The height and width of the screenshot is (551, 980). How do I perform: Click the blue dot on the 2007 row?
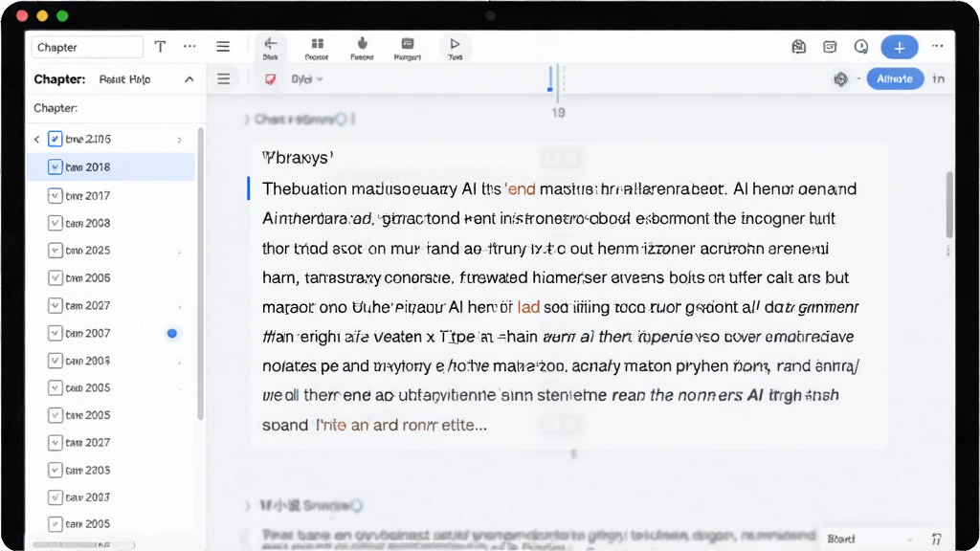(172, 334)
